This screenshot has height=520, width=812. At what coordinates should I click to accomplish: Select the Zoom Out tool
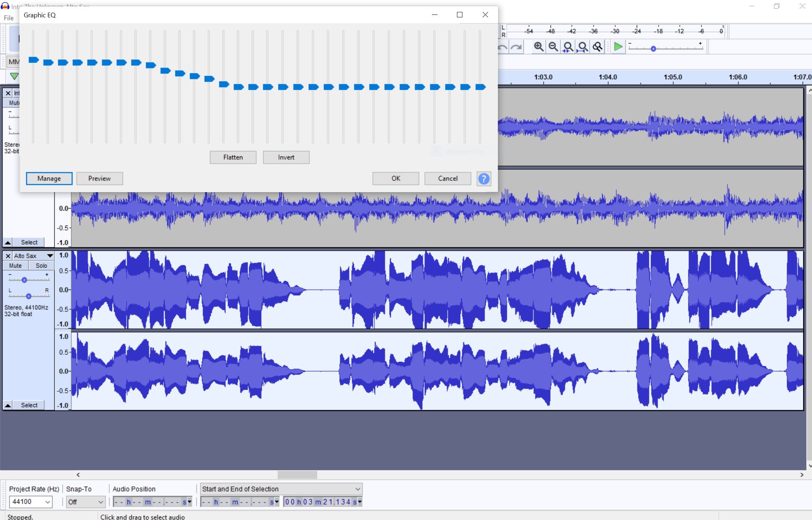(553, 47)
